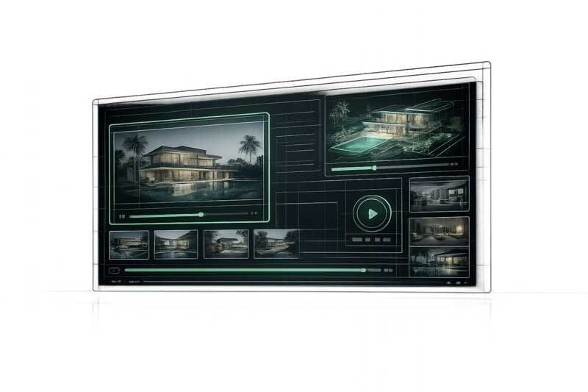Click the last gray button under play circle
The width and height of the screenshot is (588, 392).
tap(387, 240)
